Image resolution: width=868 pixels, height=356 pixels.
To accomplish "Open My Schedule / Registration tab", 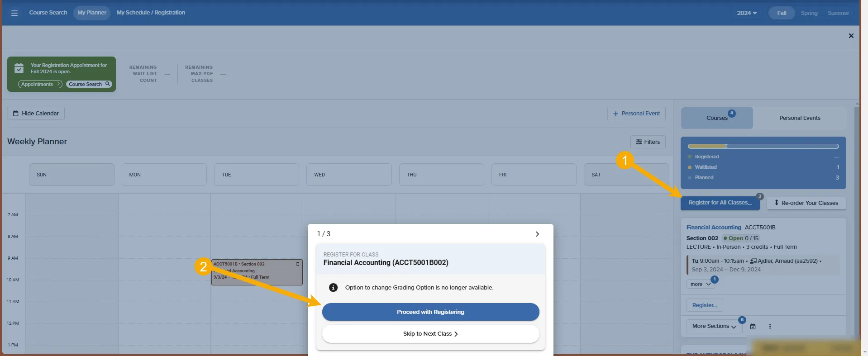I will click(151, 13).
